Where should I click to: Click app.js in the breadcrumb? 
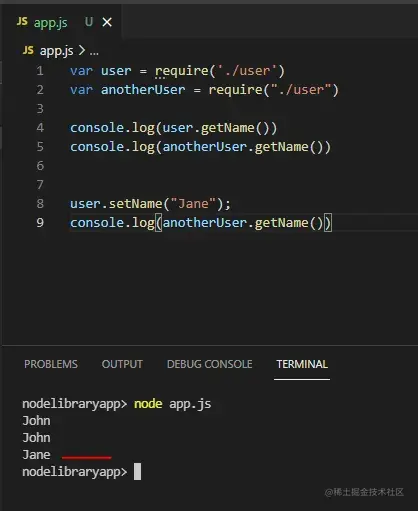[x=56, y=51]
